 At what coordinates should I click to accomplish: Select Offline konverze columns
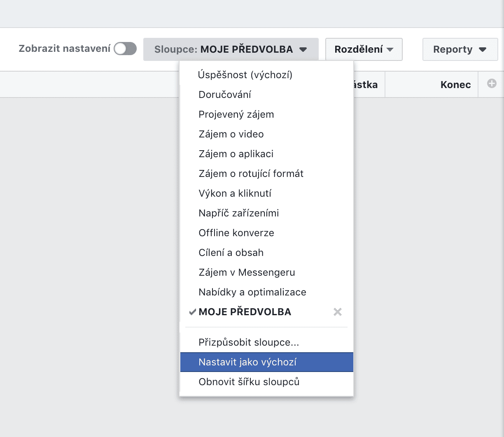(236, 233)
